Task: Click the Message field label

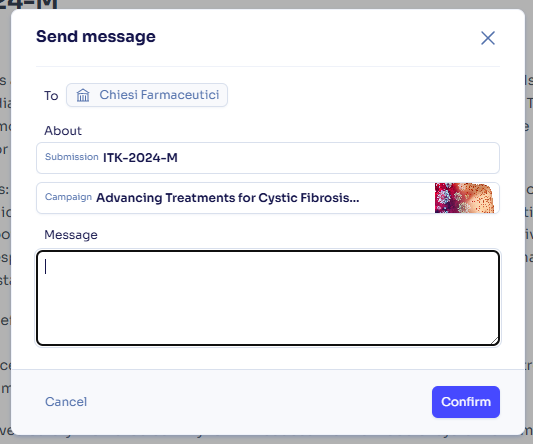Action: [x=71, y=235]
